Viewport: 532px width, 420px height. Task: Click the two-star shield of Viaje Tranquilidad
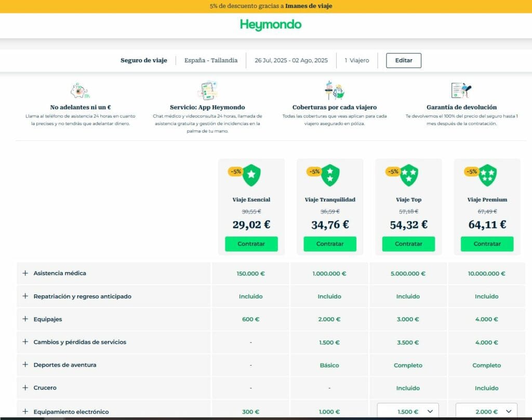pyautogui.click(x=330, y=175)
